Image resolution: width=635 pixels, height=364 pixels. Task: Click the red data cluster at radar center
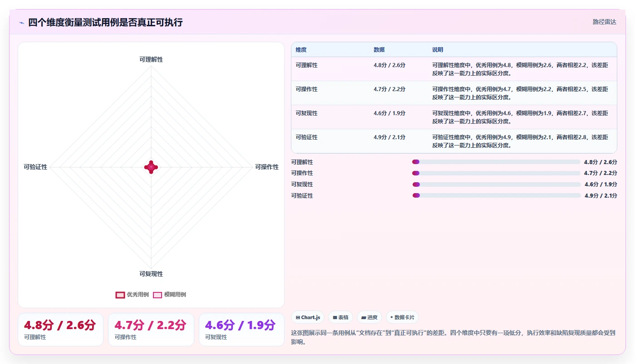pos(151,167)
